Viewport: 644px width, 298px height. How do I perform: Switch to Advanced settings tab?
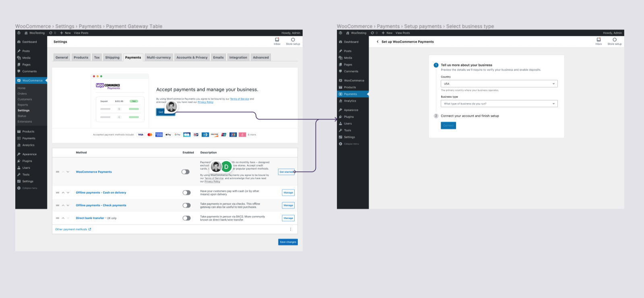coord(261,58)
